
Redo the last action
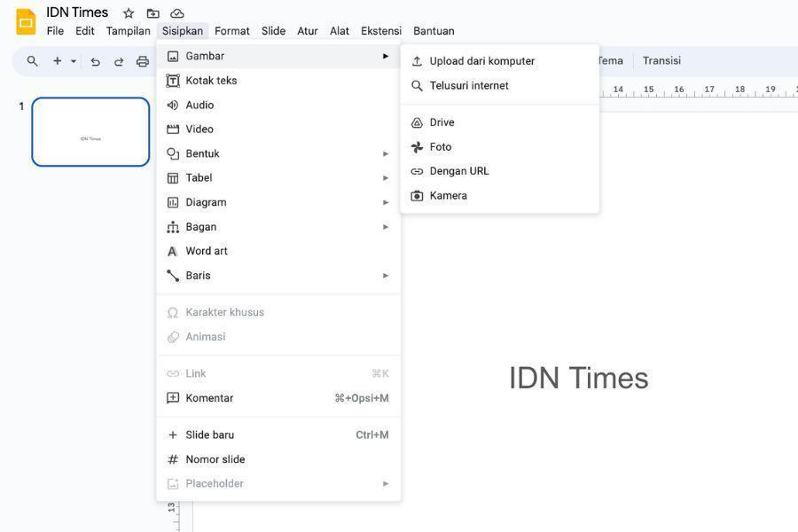[119, 61]
